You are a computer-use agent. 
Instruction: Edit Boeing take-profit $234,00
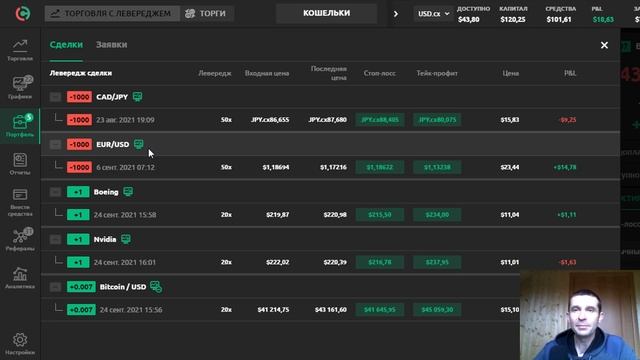437,215
